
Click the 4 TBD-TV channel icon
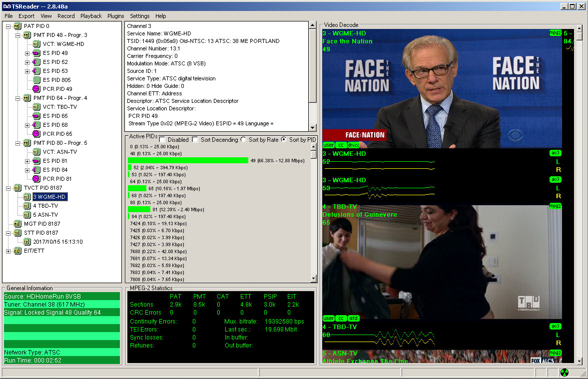[x=26, y=206]
